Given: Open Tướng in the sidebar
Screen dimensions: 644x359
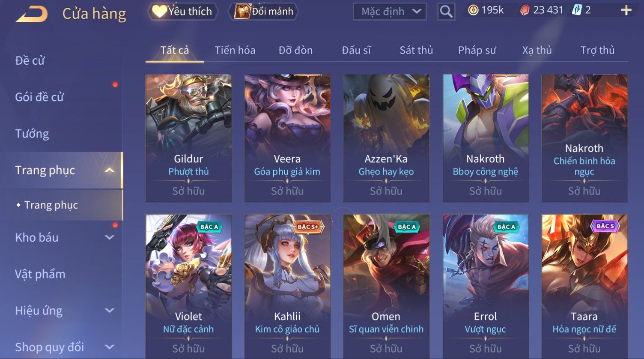Looking at the screenshot, I should (x=32, y=134).
